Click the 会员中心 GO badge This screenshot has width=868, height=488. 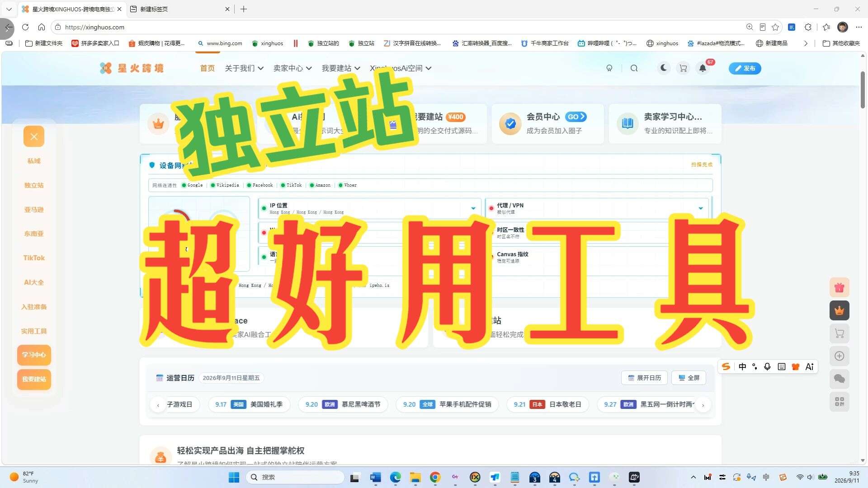pos(576,117)
